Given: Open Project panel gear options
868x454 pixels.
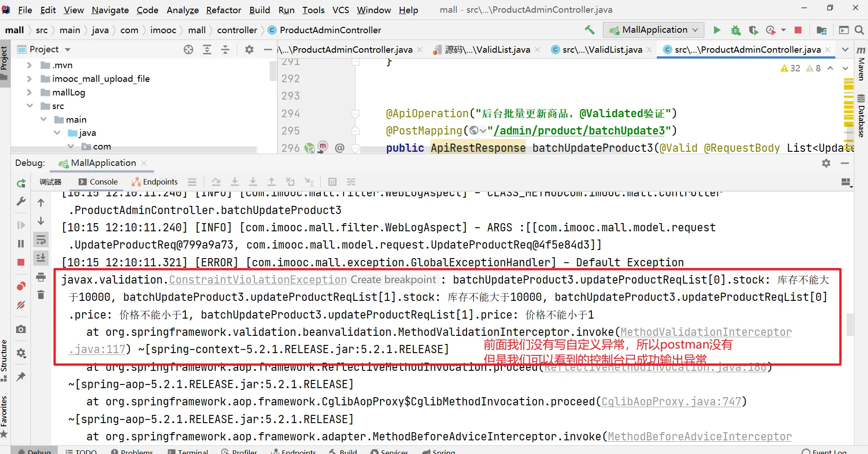Looking at the screenshot, I should pos(249,50).
